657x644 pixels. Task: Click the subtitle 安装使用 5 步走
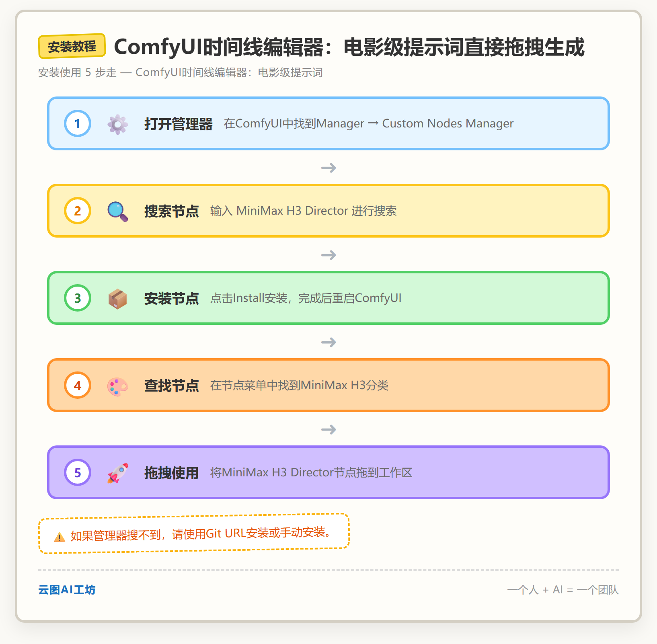(181, 72)
